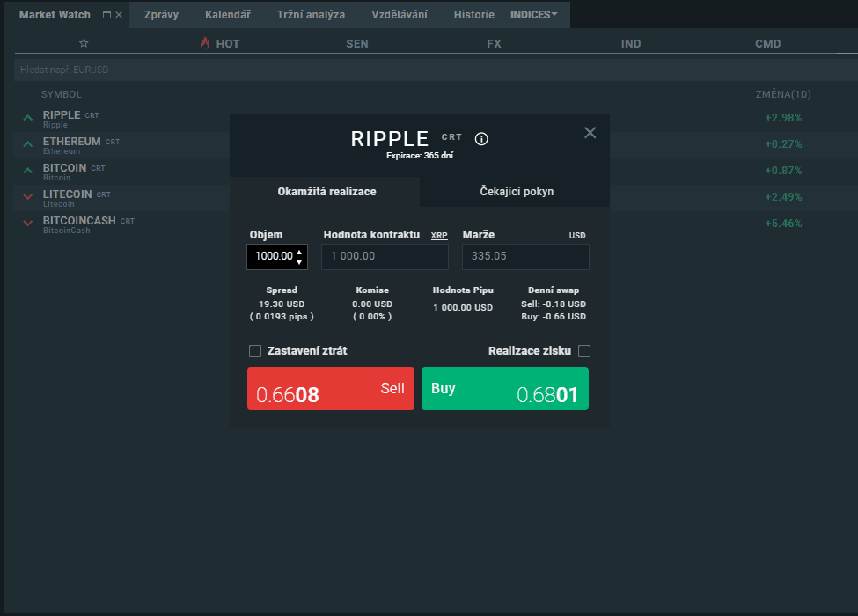Click the Sell swap -0.18 USD value

click(x=554, y=304)
